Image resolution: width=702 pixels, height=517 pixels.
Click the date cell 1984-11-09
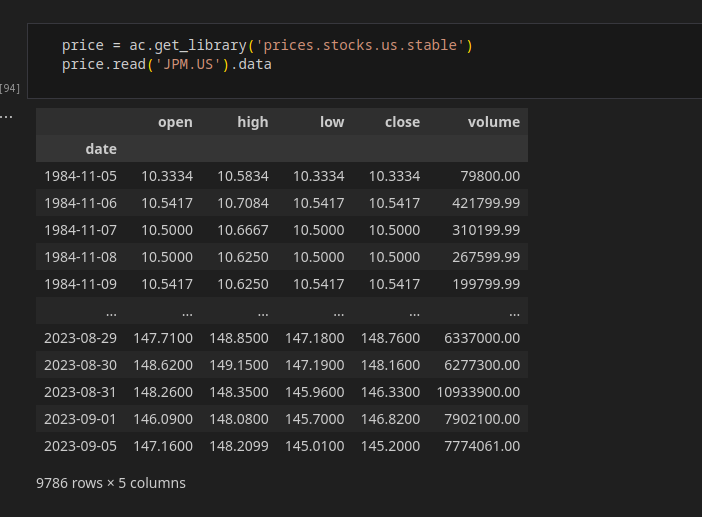tap(81, 284)
